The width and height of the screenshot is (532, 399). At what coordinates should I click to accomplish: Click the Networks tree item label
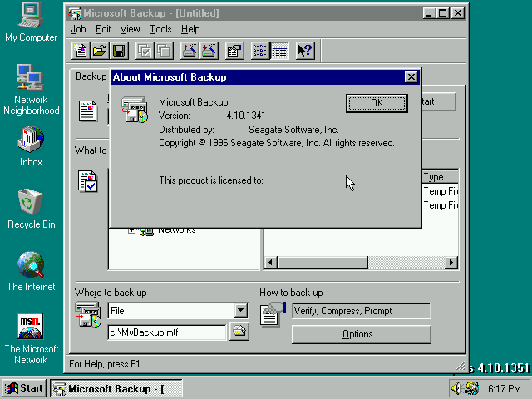click(177, 231)
